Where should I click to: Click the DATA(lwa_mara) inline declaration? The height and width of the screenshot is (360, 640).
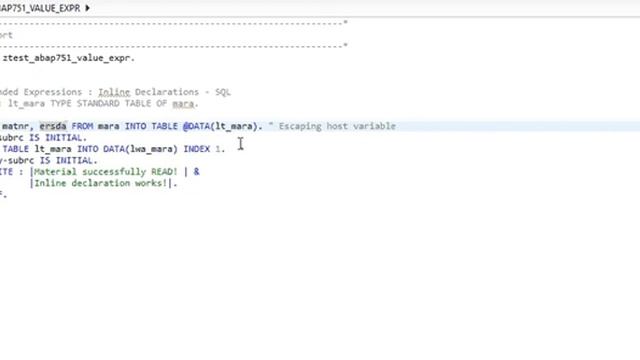point(140,149)
